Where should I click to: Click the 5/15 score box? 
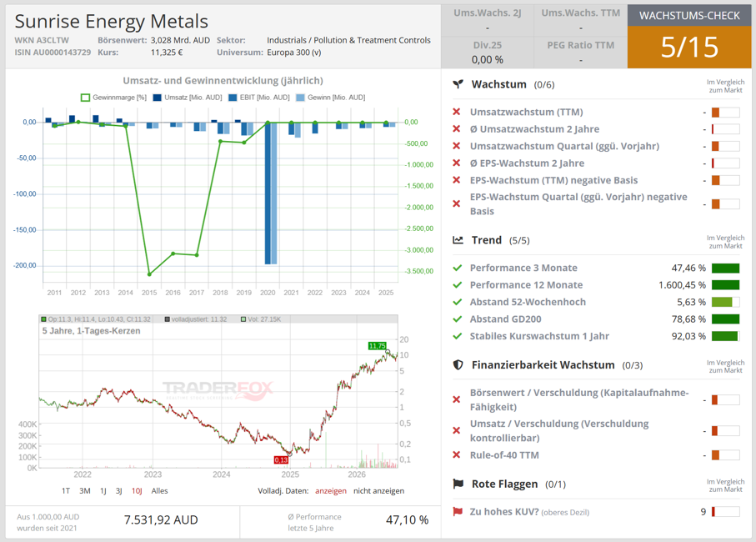click(689, 47)
